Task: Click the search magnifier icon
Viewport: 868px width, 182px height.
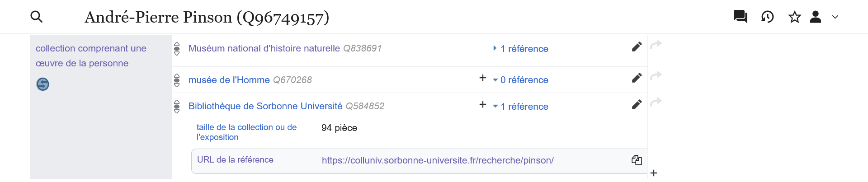Action: 37,17
